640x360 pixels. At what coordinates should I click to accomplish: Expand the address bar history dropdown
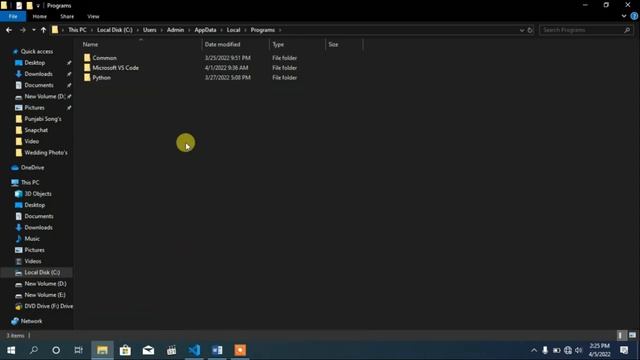pos(522,30)
